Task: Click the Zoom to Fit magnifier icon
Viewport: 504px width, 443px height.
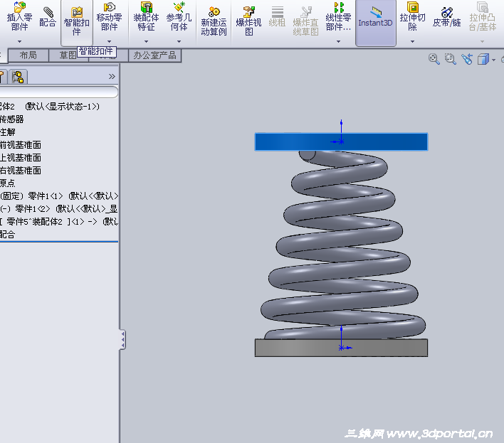Action: (x=434, y=59)
